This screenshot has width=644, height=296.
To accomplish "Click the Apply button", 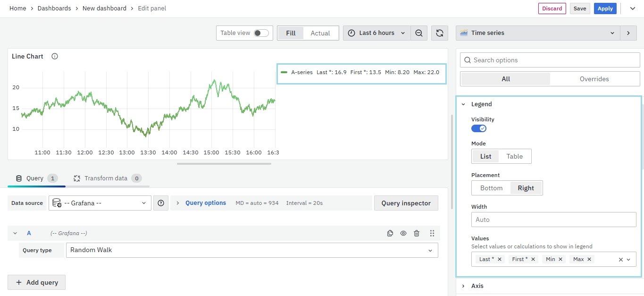I will 605,8.
